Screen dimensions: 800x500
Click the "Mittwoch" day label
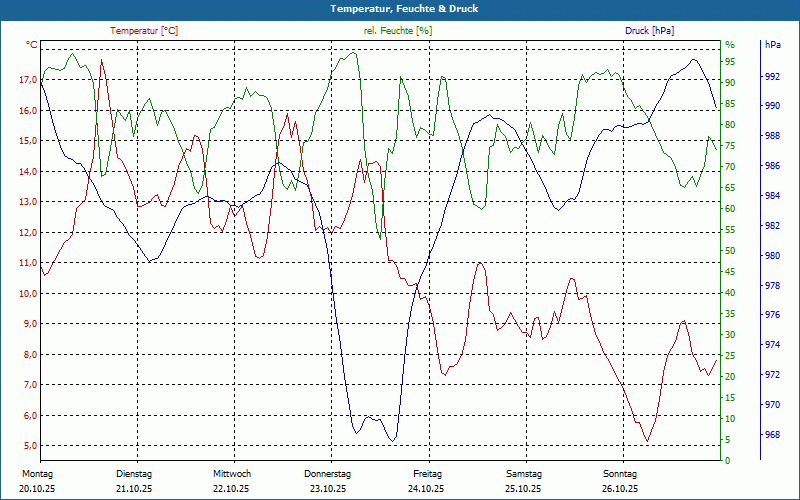click(x=232, y=474)
